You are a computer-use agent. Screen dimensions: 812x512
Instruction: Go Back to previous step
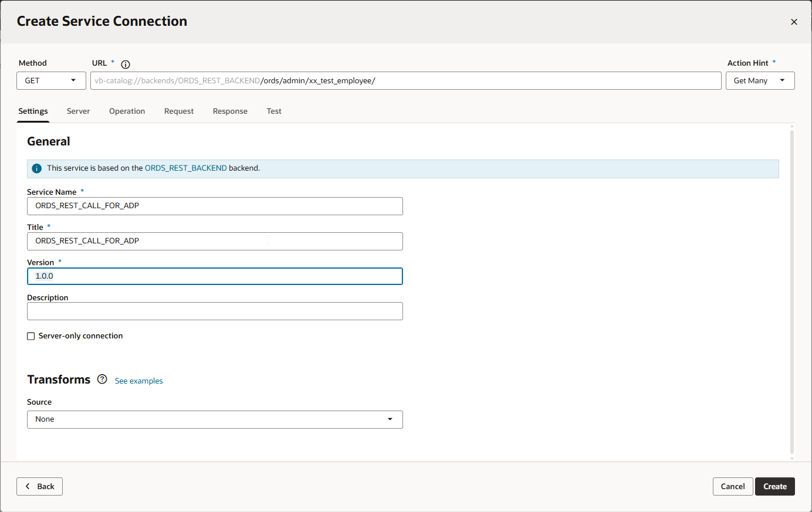(x=39, y=486)
